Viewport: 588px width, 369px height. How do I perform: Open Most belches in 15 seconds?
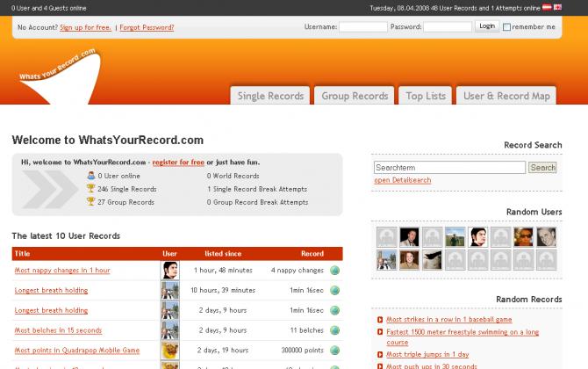(x=58, y=330)
